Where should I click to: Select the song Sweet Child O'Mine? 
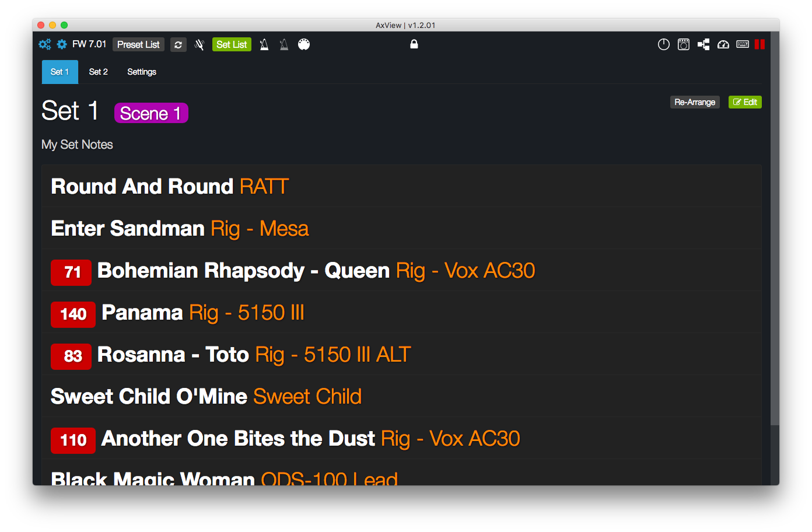[149, 397]
